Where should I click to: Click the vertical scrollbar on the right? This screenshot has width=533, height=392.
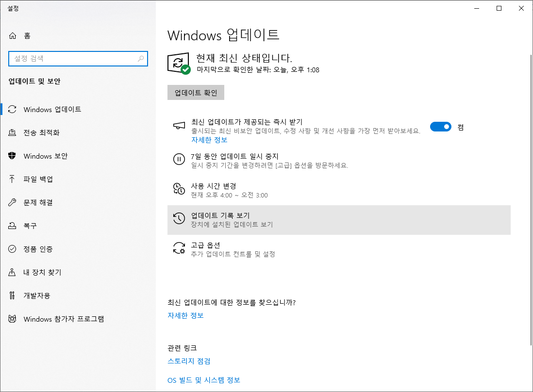tap(531, 200)
